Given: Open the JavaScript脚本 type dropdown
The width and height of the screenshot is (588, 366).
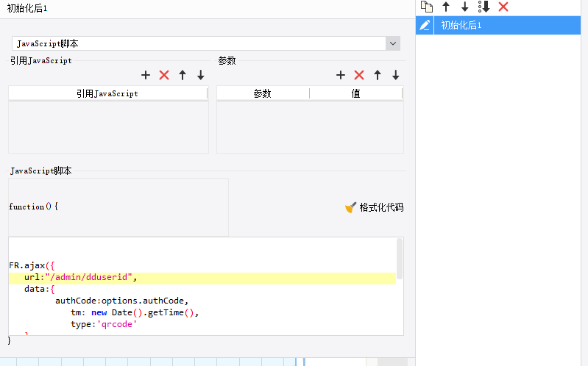Looking at the screenshot, I should coord(393,44).
